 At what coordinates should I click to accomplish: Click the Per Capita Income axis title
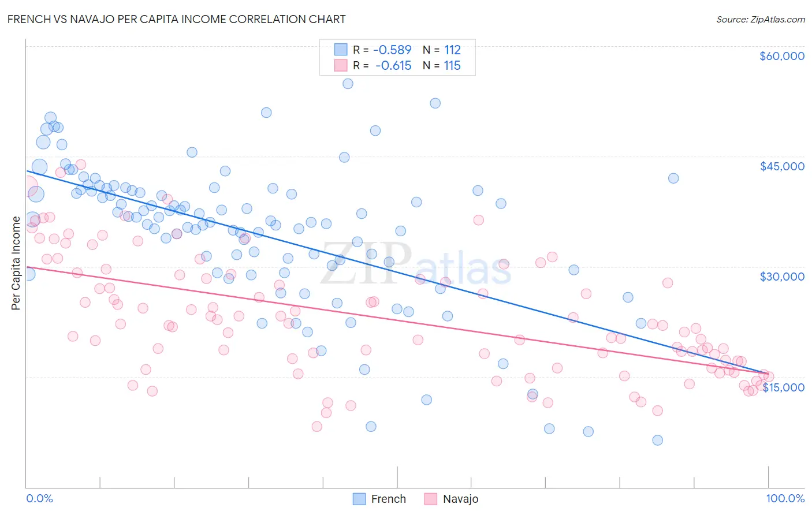tap(16, 263)
